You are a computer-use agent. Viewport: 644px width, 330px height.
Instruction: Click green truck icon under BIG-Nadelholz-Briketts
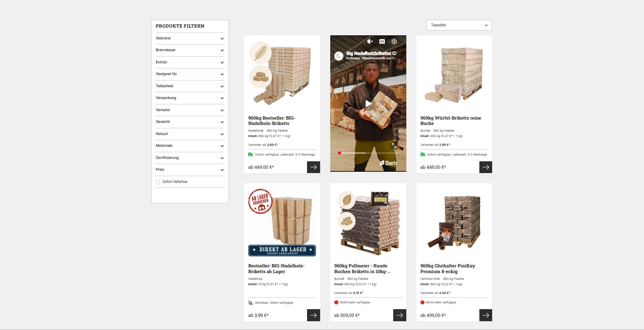pyautogui.click(x=250, y=155)
